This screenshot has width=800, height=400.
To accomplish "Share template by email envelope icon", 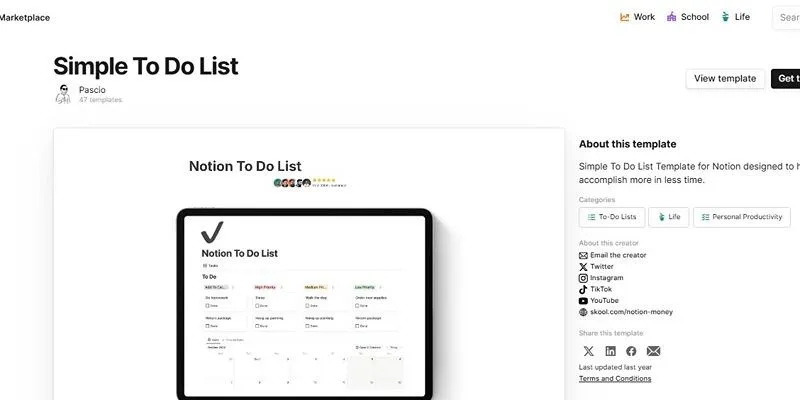I will pos(653,351).
